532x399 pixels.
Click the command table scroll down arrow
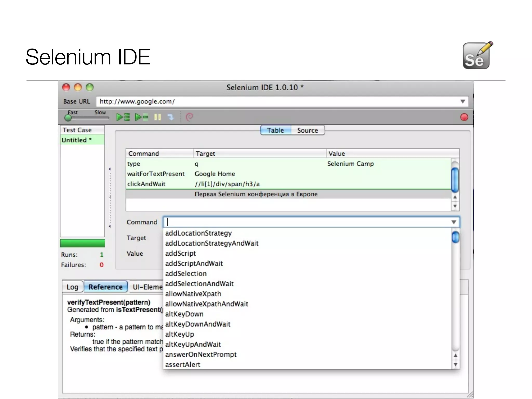click(x=455, y=206)
